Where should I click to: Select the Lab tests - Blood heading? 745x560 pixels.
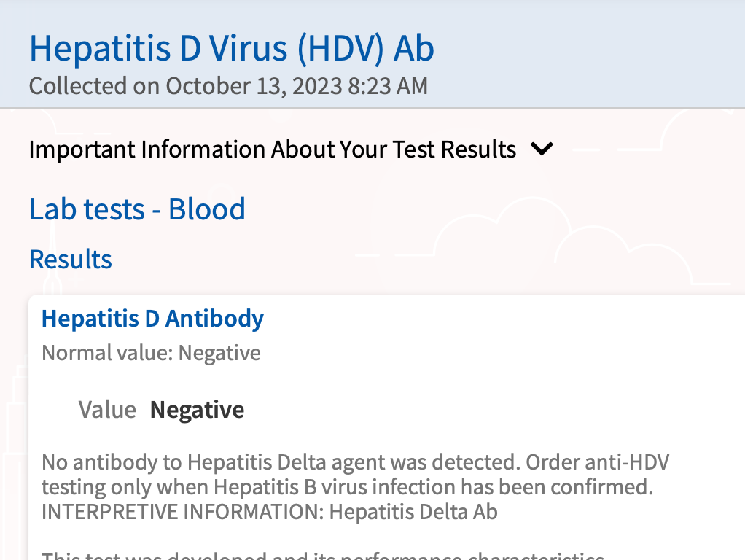(x=137, y=209)
